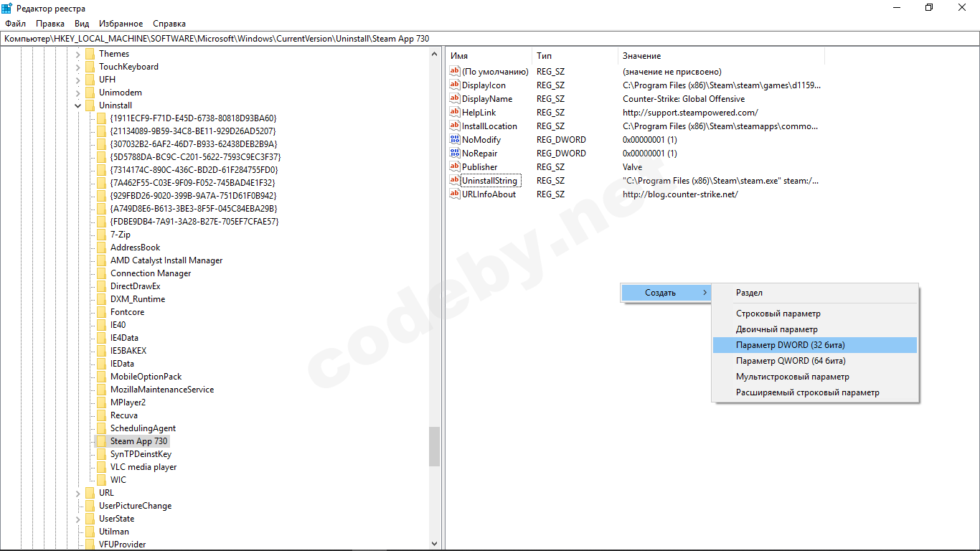Click the DirectDrawEx folder icon
The height and width of the screenshot is (551, 980).
[101, 286]
